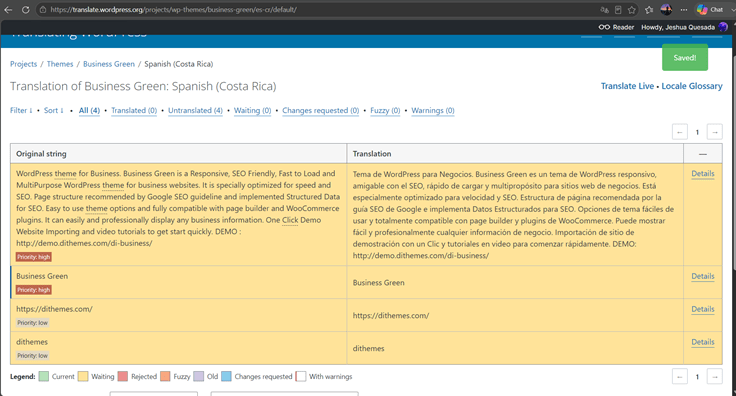Click the Fuzzy orange legend swatch
Viewport: 736px width, 396px height.
click(165, 376)
